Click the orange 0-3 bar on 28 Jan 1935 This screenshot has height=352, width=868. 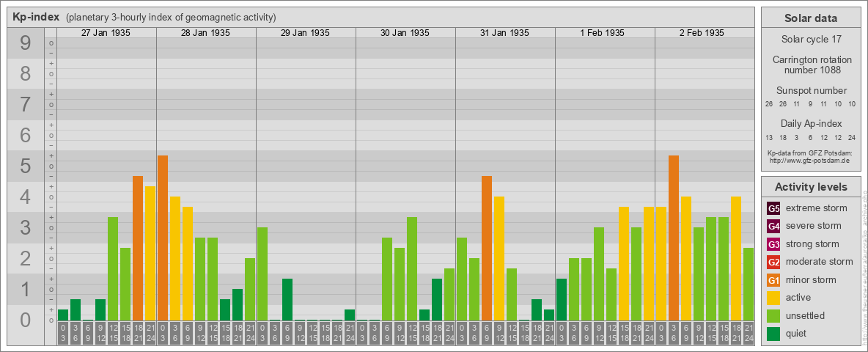(x=163, y=238)
